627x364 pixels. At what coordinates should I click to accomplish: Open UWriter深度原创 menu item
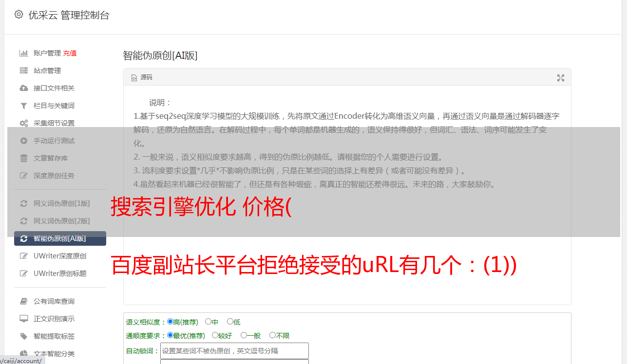point(60,256)
